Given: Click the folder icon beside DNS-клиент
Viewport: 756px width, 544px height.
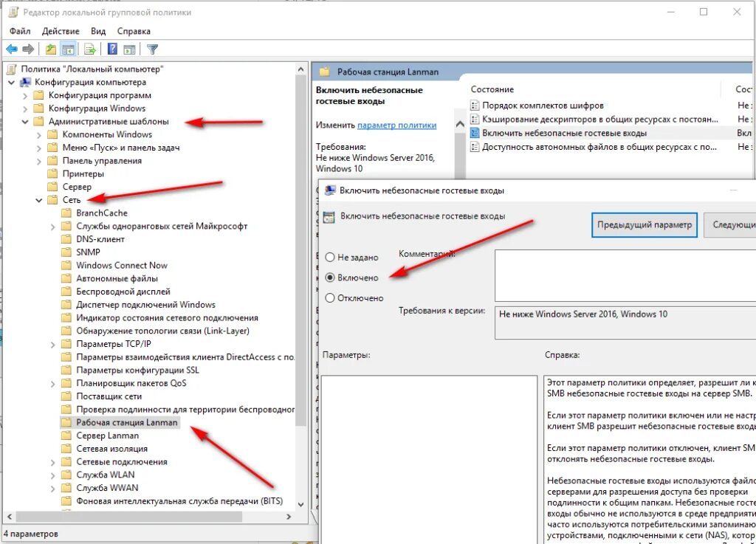Looking at the screenshot, I should (66, 239).
